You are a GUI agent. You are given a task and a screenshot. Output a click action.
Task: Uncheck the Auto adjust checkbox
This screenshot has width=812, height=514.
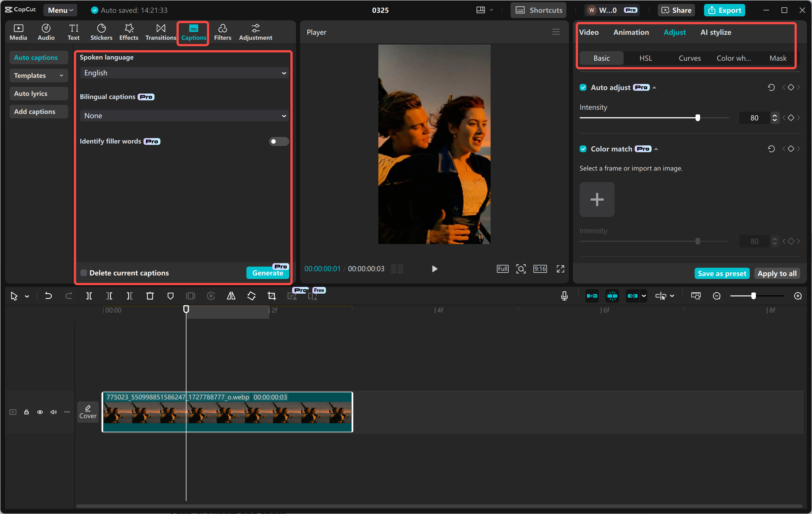click(x=583, y=87)
